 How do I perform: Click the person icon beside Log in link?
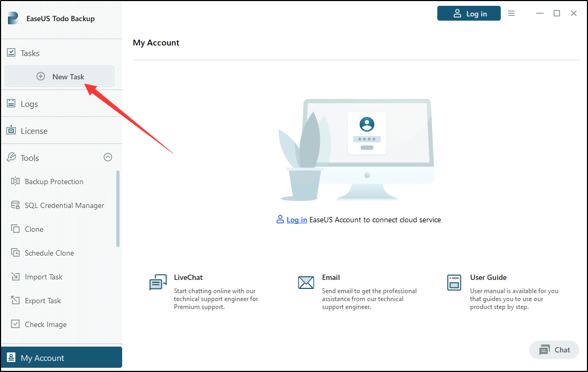280,219
